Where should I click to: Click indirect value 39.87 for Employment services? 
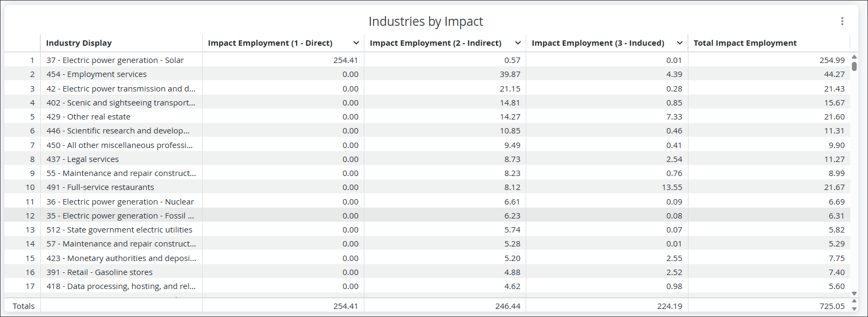(x=510, y=74)
